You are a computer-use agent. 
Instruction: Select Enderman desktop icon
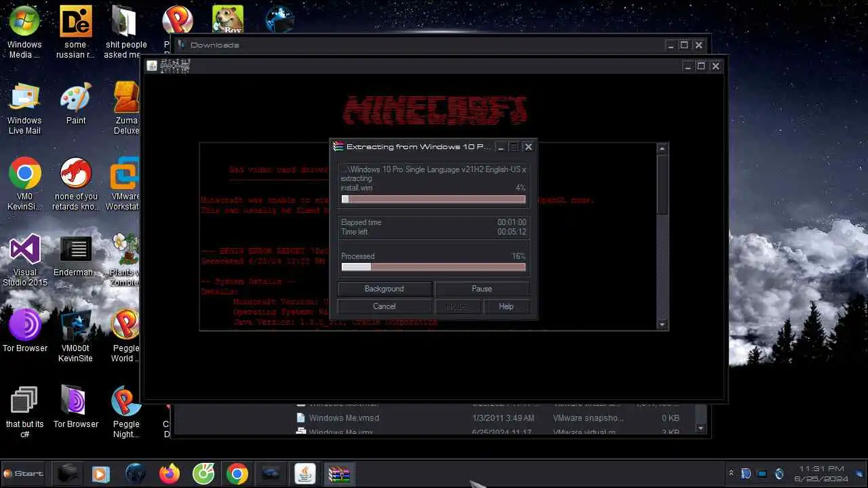[x=75, y=256]
